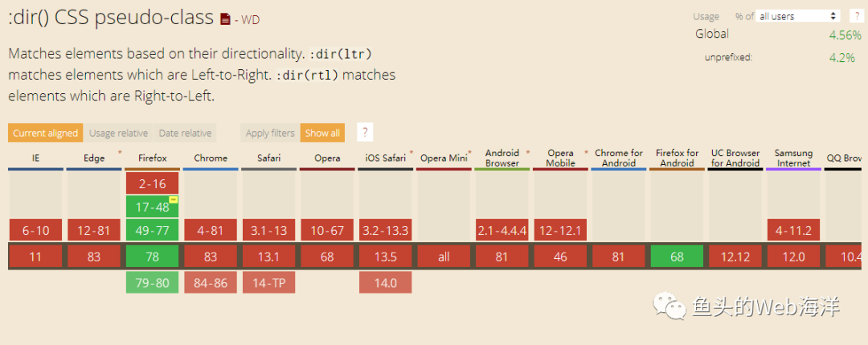Open the spec document icon beside title
The width and height of the screenshot is (868, 345).
[225, 19]
